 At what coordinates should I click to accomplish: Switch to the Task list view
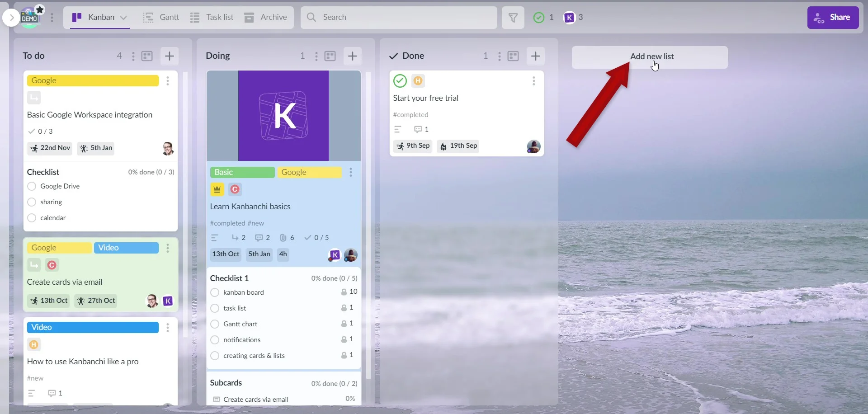212,17
